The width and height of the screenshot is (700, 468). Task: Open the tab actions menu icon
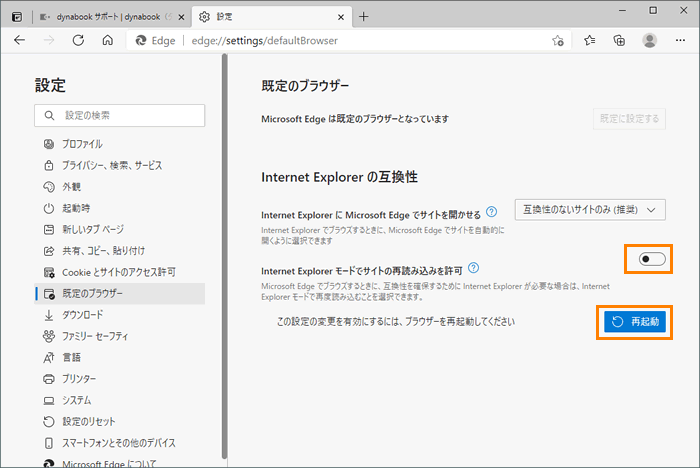tap(17, 17)
